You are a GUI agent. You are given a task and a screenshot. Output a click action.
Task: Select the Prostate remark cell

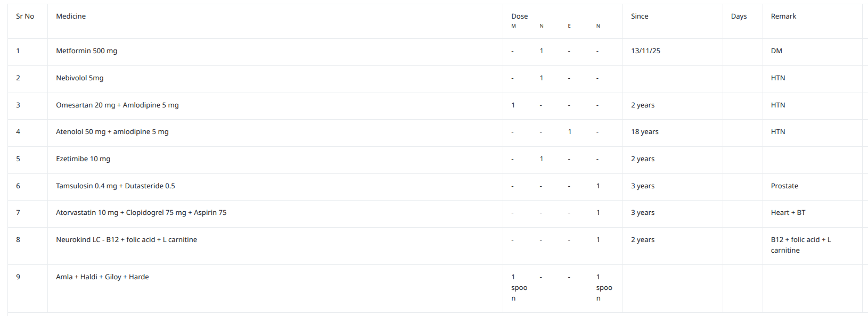(x=784, y=186)
